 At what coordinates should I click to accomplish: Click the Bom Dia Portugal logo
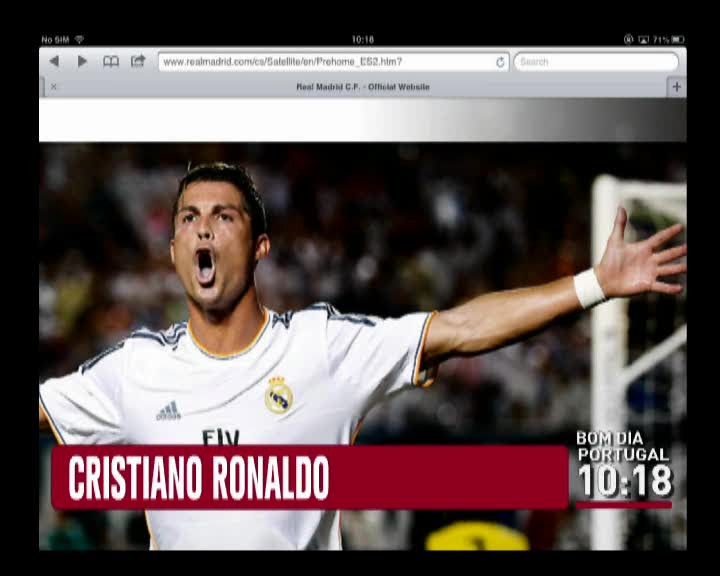[622, 446]
